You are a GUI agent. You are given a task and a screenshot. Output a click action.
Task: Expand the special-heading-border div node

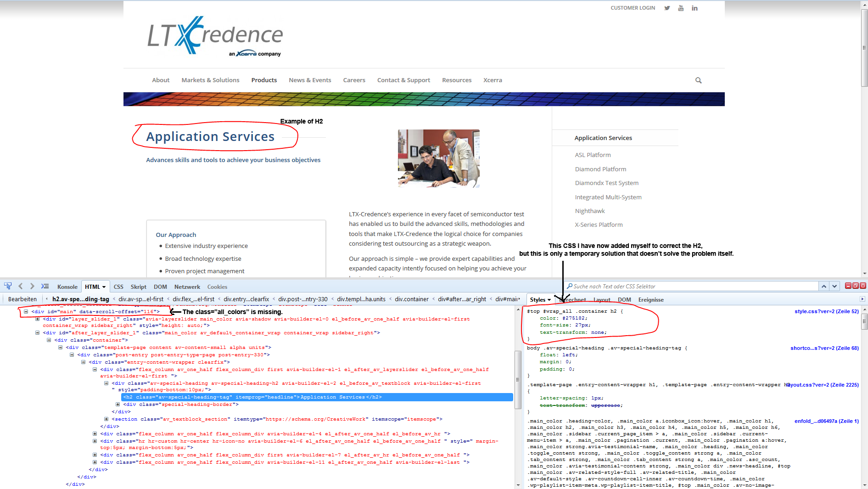[118, 404]
